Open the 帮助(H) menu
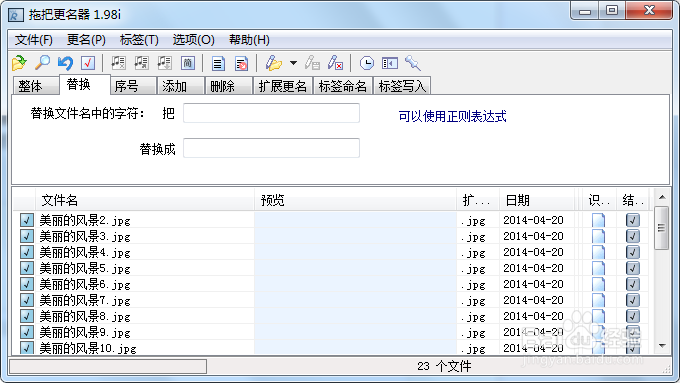 [x=249, y=40]
